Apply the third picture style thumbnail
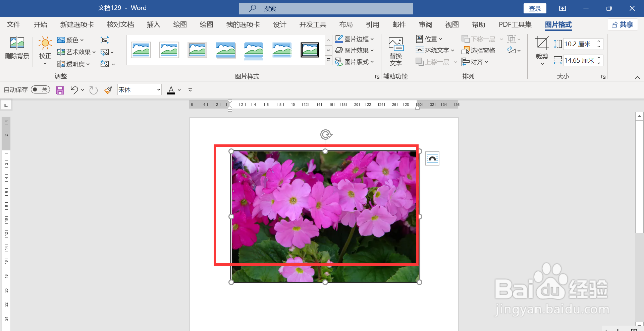This screenshot has width=644, height=331. tap(197, 50)
